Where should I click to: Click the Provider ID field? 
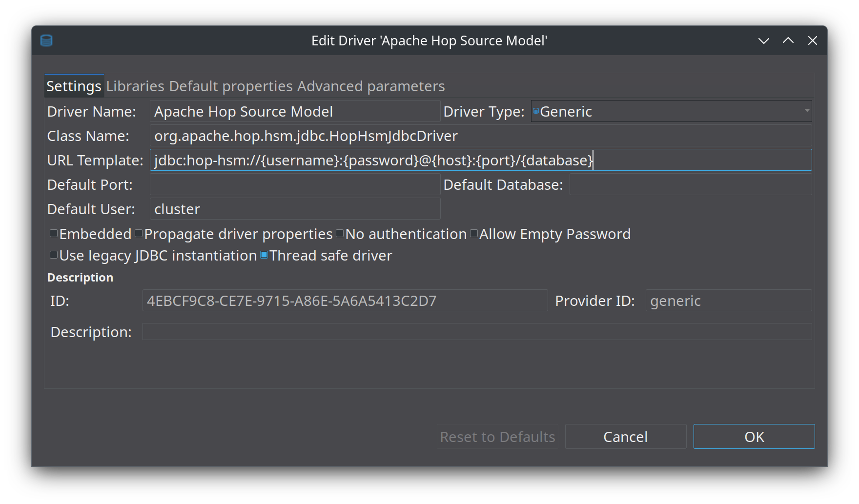[728, 301]
